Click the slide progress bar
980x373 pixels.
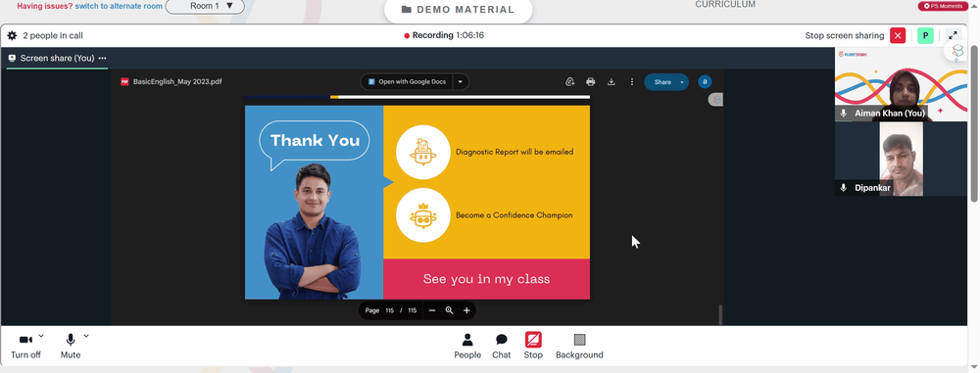416,97
